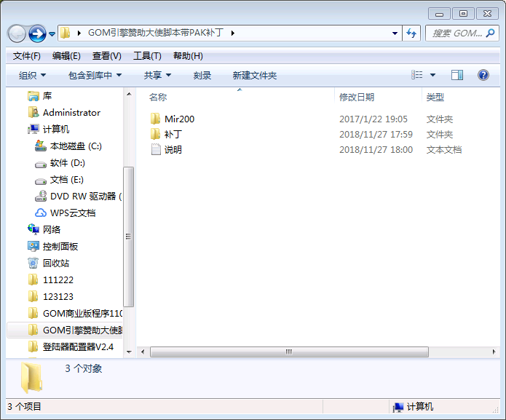Screen dimensions: 506x420
Task: Expand root breadcrumb arrow before folder name
Action: point(79,33)
